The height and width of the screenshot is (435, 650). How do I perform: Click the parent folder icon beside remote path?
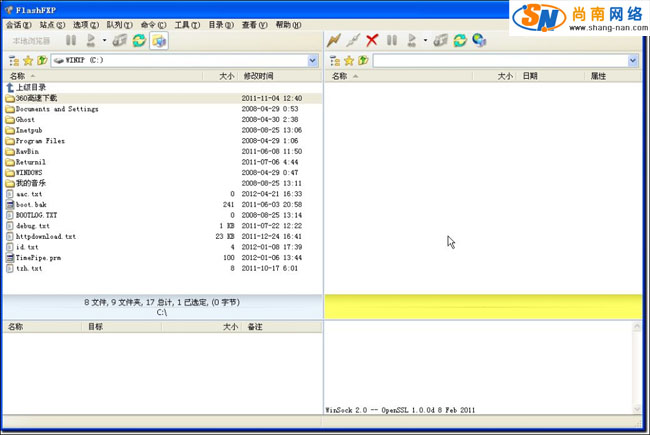point(363,61)
